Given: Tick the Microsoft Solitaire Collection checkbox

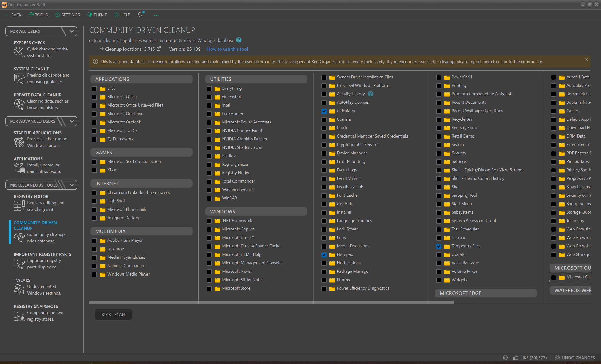Looking at the screenshot, I should [94, 162].
